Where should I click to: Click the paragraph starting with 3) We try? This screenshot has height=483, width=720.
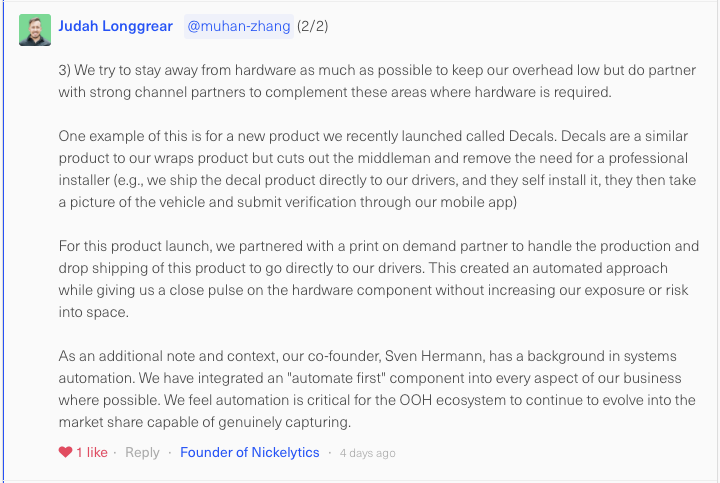click(x=377, y=81)
